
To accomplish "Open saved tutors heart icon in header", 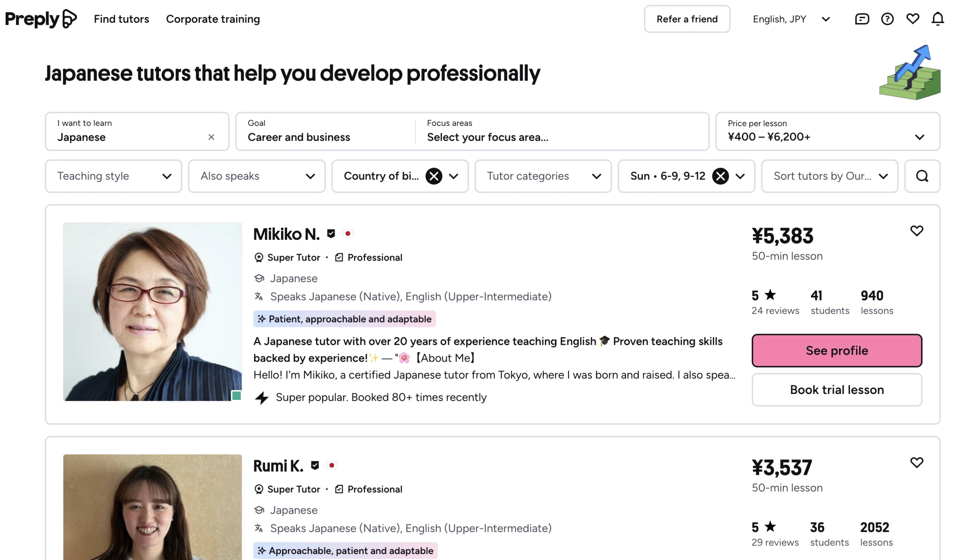I will pos(912,19).
